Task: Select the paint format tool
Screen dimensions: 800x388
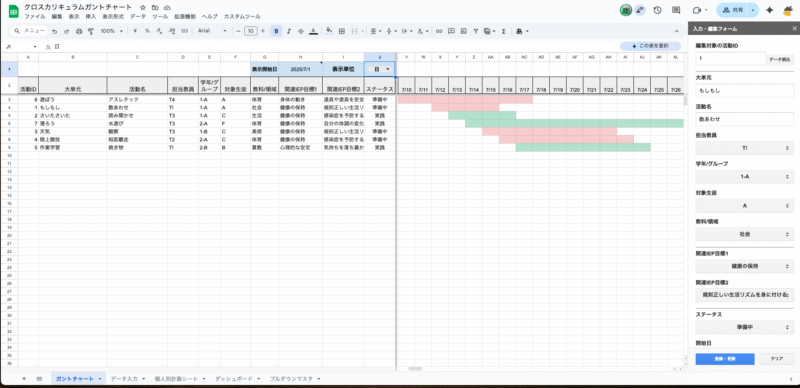Action: point(91,31)
